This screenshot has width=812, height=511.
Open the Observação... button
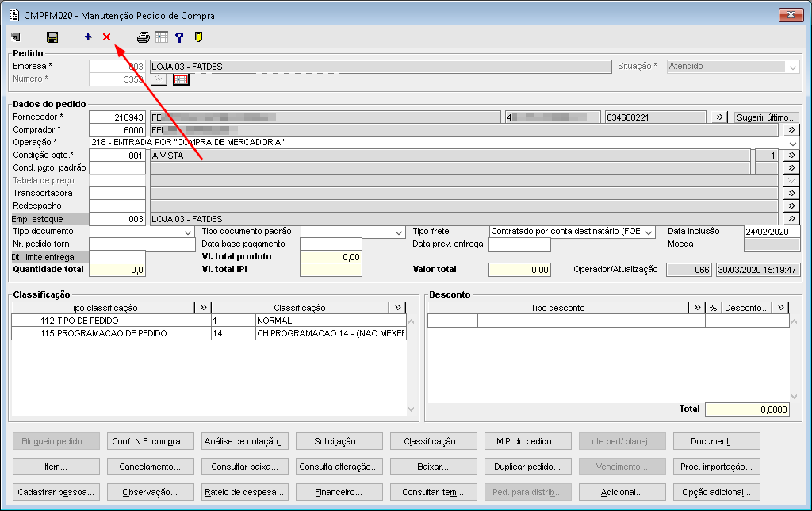150,492
